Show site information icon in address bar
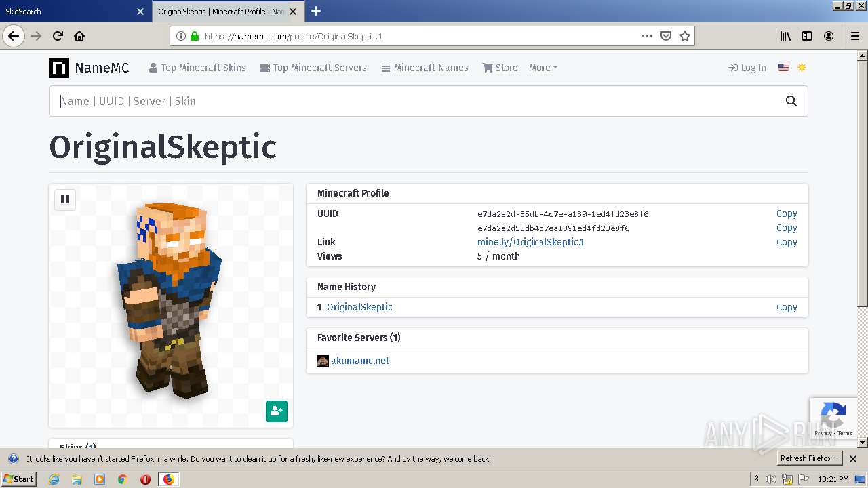Image resolution: width=868 pixels, height=488 pixels. [181, 36]
